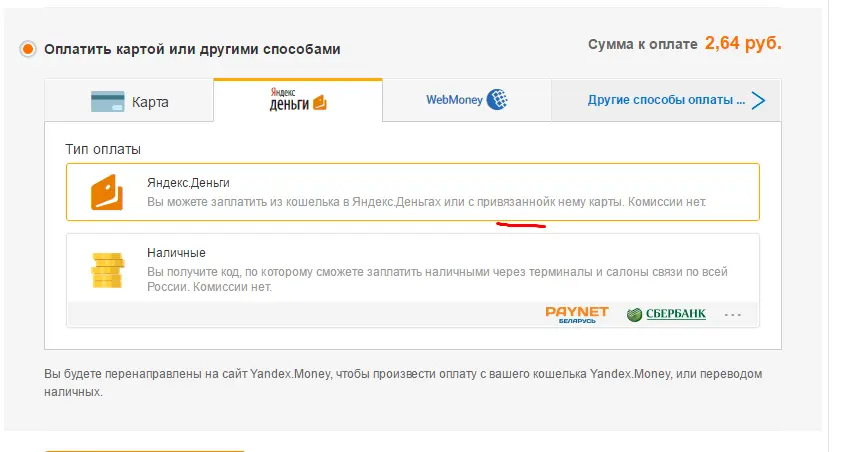866x452 pixels.
Task: Expand more cash providers via the ellipsis
Action: pyautogui.click(x=732, y=315)
